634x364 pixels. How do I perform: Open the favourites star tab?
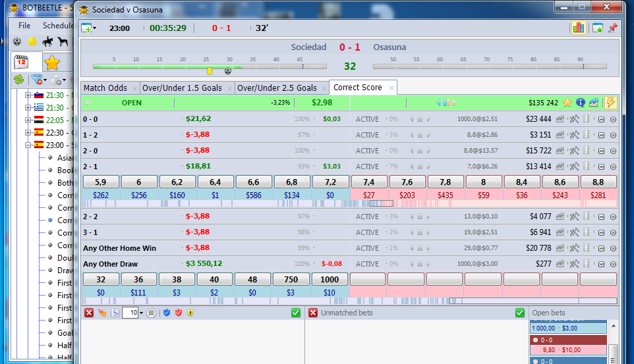51,63
